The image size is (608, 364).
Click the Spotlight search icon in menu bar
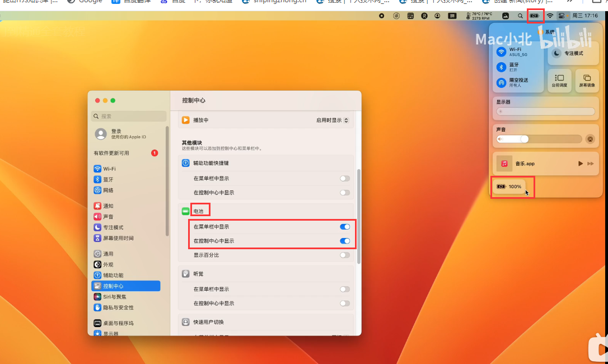click(520, 16)
